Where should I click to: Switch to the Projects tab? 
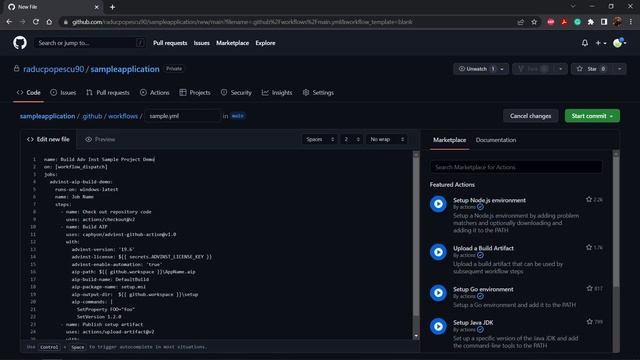[195, 93]
